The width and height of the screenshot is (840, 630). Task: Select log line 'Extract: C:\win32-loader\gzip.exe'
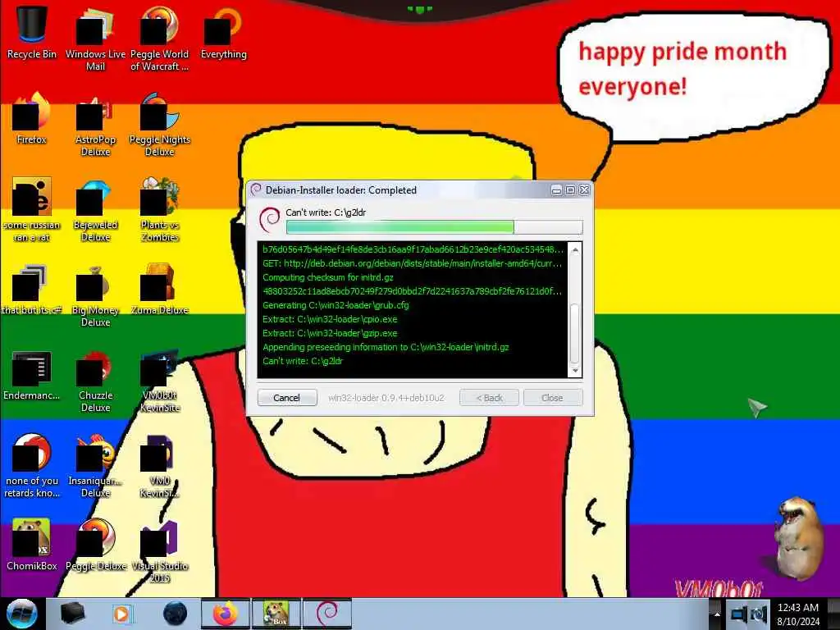click(x=330, y=333)
